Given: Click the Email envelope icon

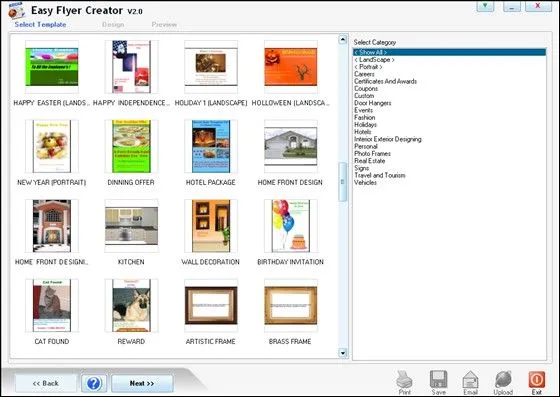Looking at the screenshot, I should (470, 380).
